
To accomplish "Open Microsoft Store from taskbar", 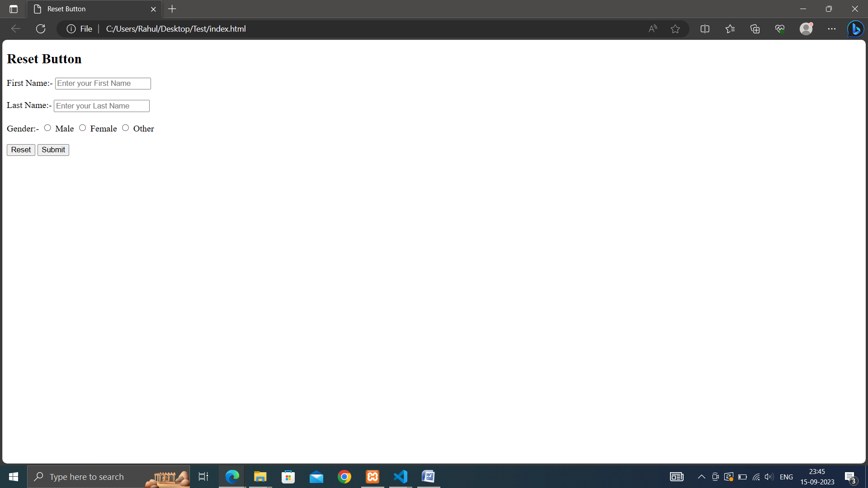I will coord(288,477).
